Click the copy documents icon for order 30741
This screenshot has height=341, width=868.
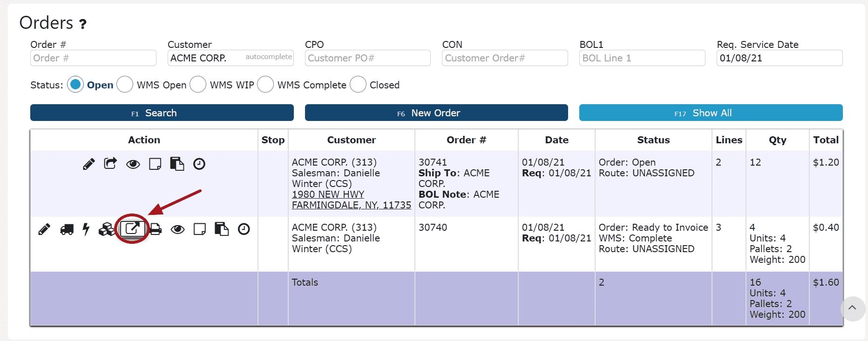click(177, 164)
